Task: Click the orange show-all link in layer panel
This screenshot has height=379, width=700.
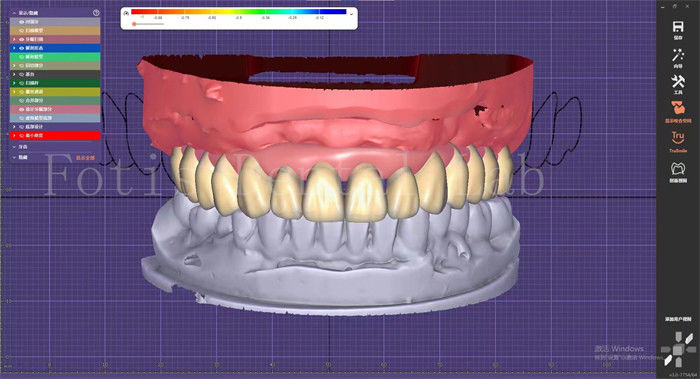Action: click(85, 158)
